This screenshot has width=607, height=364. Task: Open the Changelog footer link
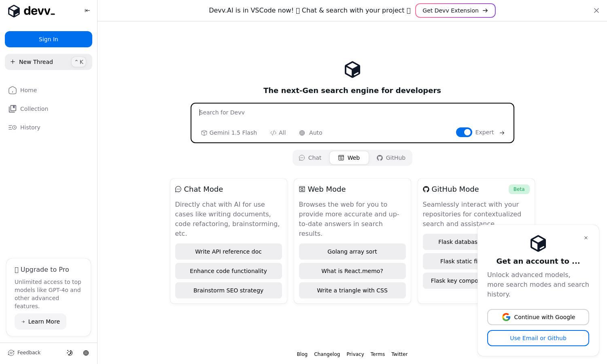(327, 354)
